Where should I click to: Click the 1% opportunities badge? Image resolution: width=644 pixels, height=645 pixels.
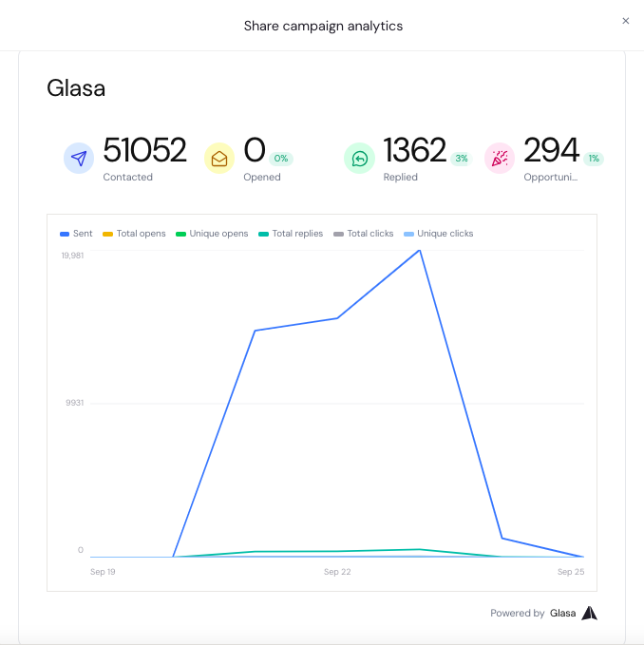click(594, 159)
